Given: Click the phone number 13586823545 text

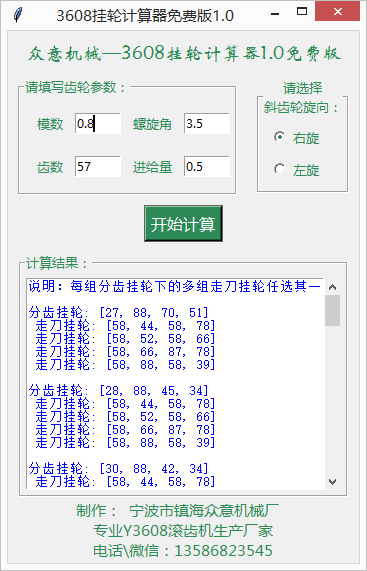Looking at the screenshot, I should (x=224, y=551).
